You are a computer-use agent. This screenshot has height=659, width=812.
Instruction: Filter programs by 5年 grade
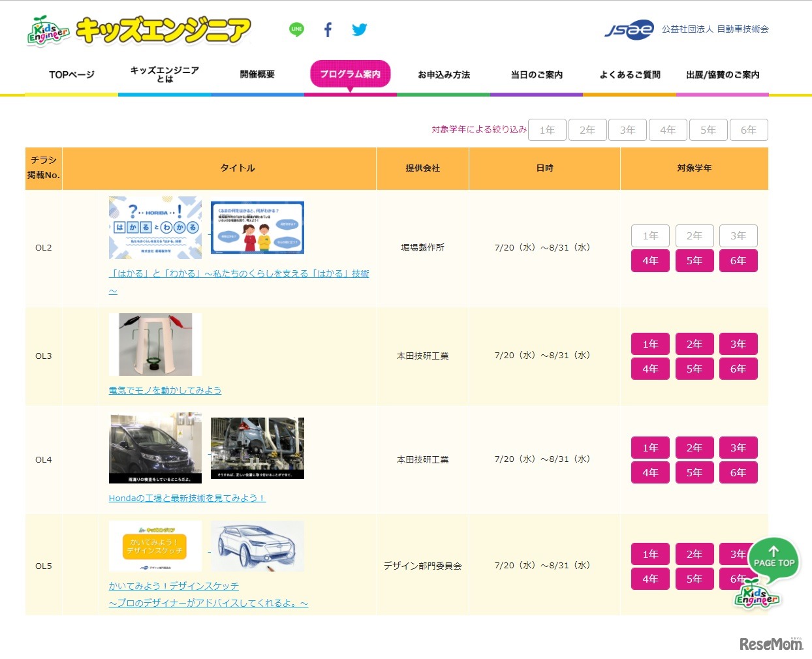(708, 130)
